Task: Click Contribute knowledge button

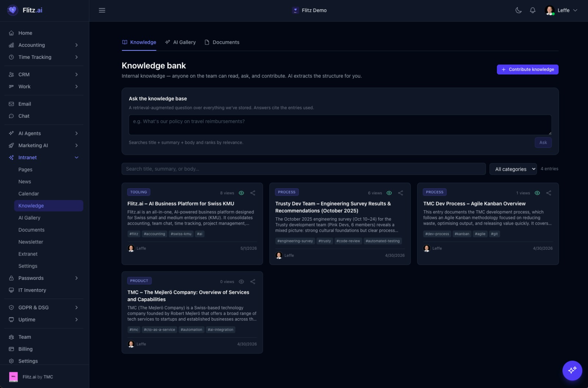Action: pos(527,70)
